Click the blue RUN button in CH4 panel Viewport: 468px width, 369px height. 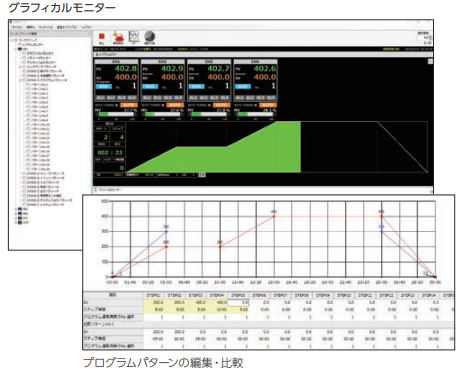243,86
